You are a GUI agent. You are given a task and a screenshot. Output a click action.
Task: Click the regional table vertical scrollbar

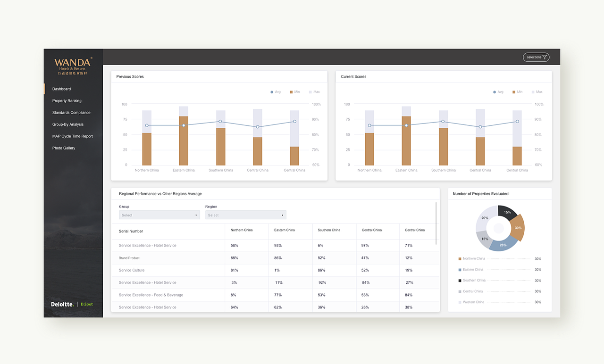click(x=436, y=223)
